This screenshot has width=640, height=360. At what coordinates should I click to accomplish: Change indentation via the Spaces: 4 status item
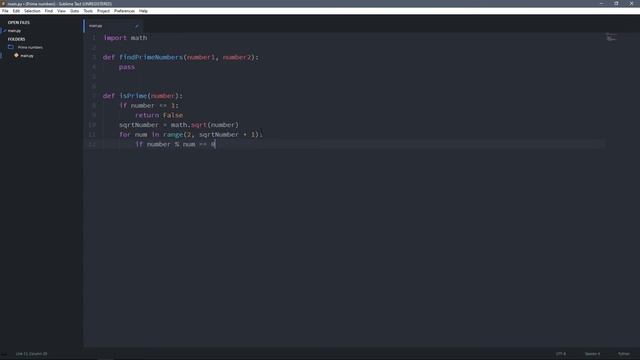tap(592, 354)
